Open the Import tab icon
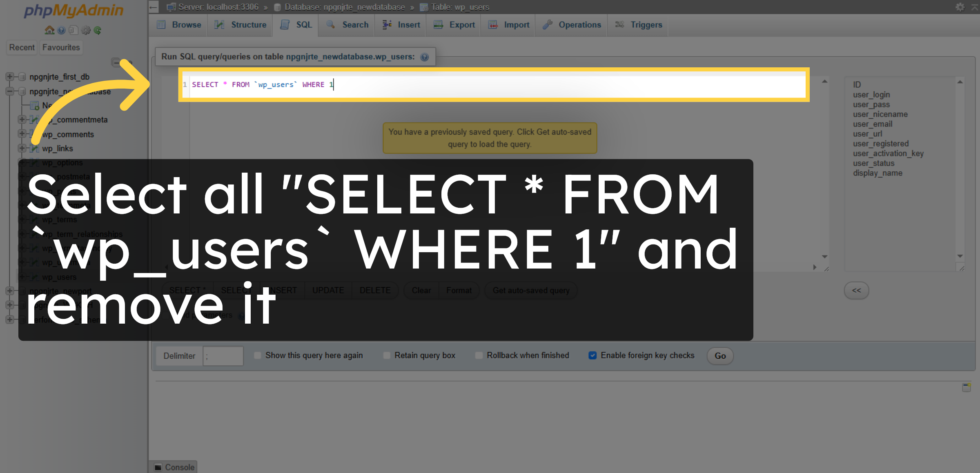Screen dimensions: 980x473 [x=494, y=24]
